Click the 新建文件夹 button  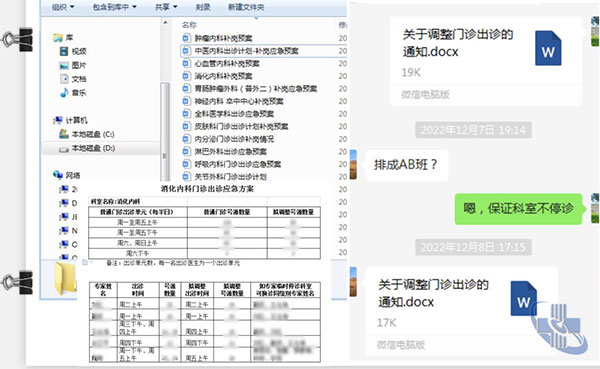point(246,7)
